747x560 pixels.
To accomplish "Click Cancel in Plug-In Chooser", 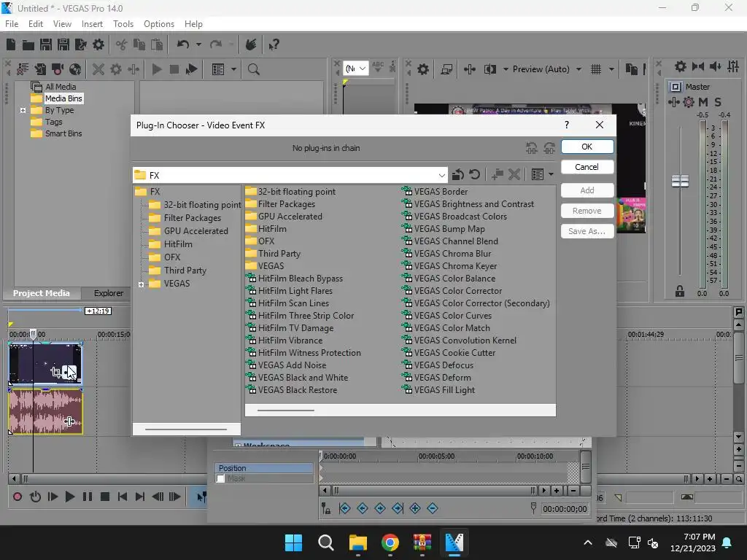I will click(587, 167).
